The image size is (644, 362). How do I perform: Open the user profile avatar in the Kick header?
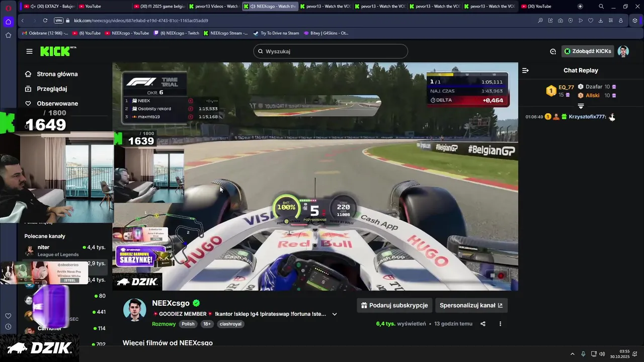(x=623, y=51)
